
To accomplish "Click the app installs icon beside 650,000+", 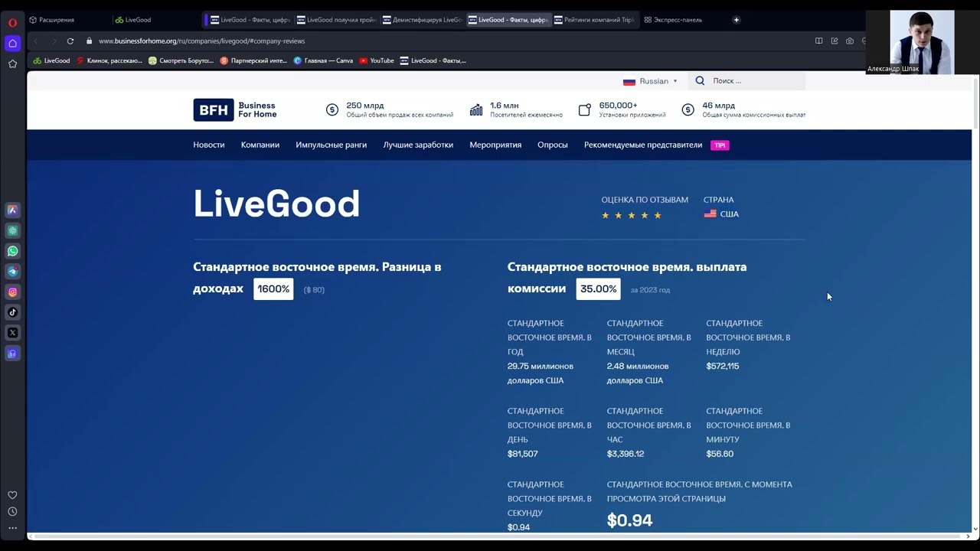I will pyautogui.click(x=585, y=110).
